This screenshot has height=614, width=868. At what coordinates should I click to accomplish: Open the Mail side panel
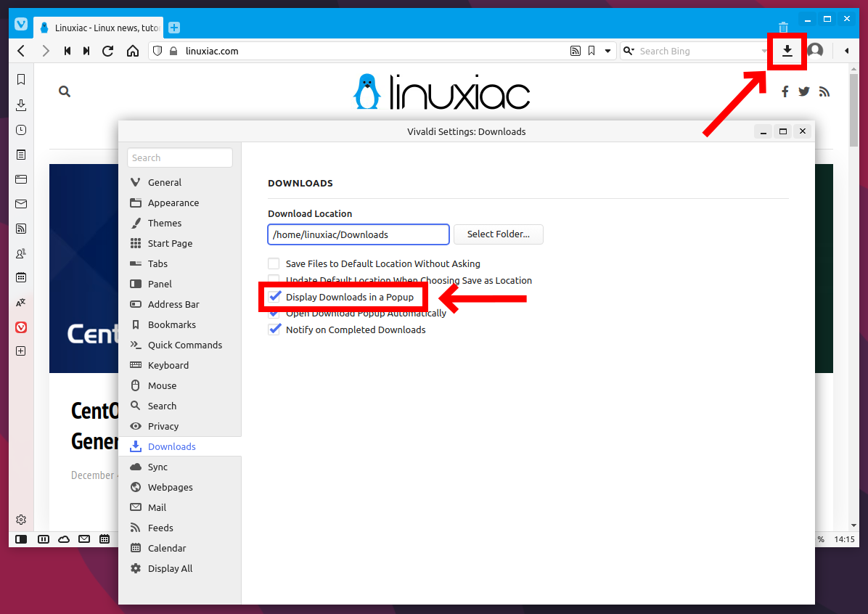21,204
